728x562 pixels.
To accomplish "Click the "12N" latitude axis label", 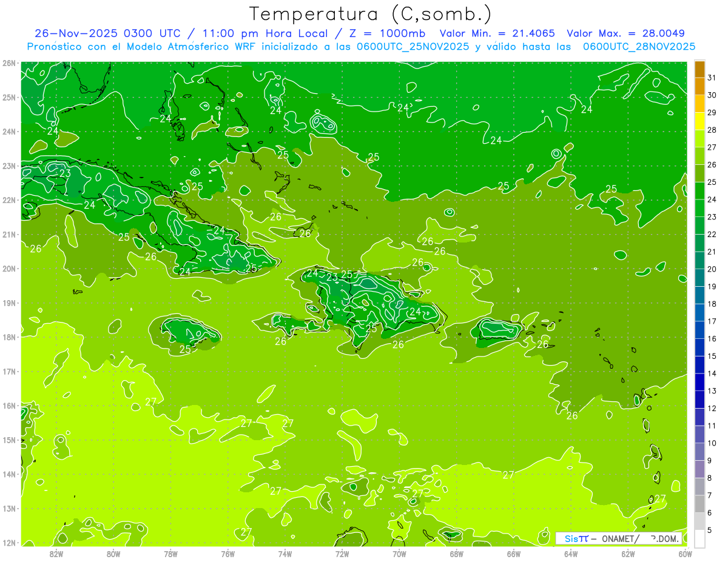I will pyautogui.click(x=8, y=543).
